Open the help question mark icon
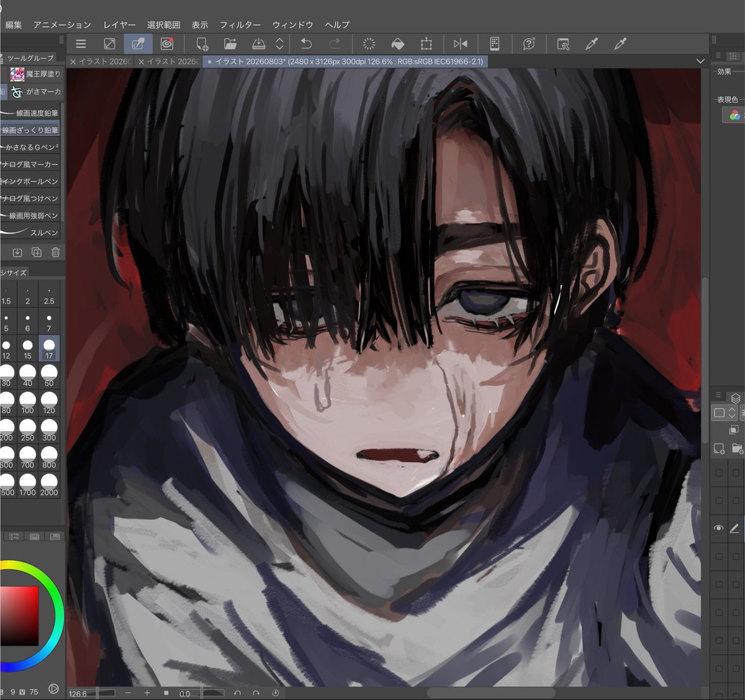Image resolution: width=745 pixels, height=700 pixels. (x=529, y=44)
